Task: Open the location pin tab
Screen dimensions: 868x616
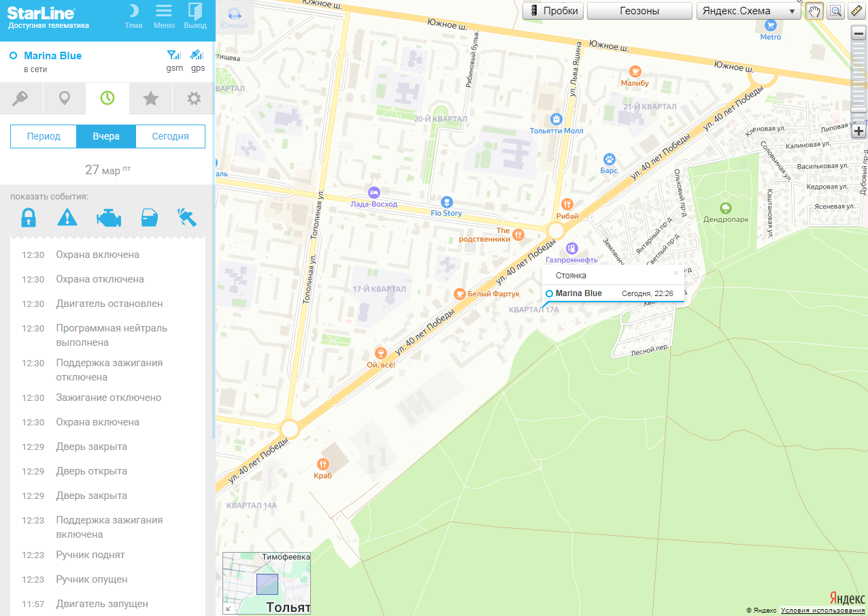Action: 65,99
